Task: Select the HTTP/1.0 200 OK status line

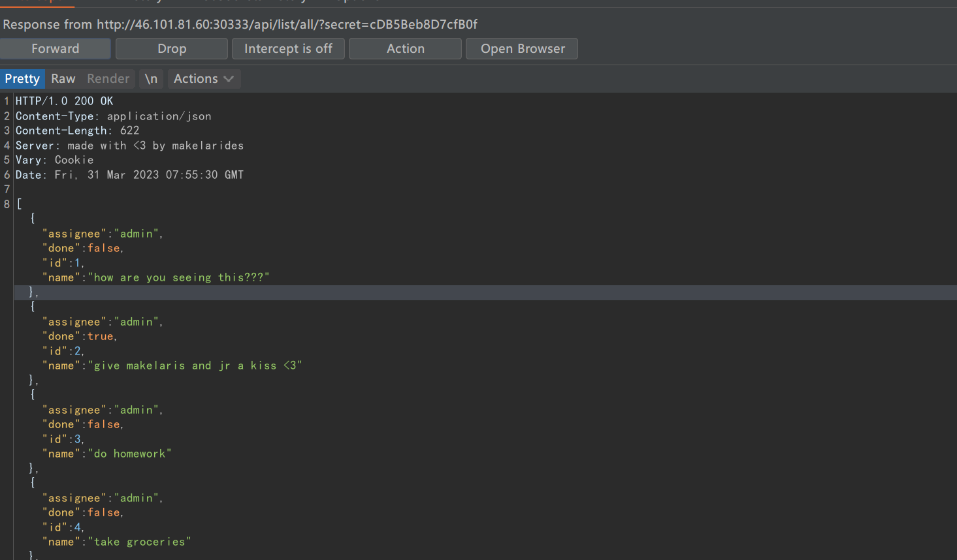Action: coord(64,101)
